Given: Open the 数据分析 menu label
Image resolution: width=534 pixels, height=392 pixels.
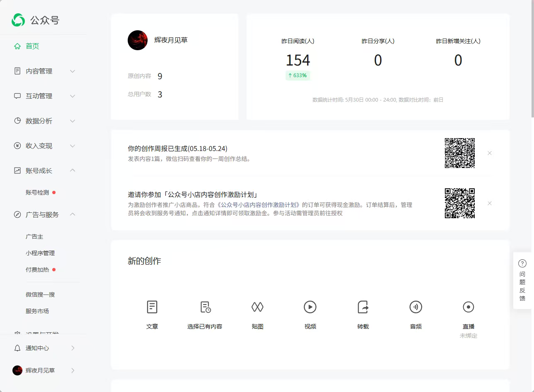Looking at the screenshot, I should (x=39, y=121).
